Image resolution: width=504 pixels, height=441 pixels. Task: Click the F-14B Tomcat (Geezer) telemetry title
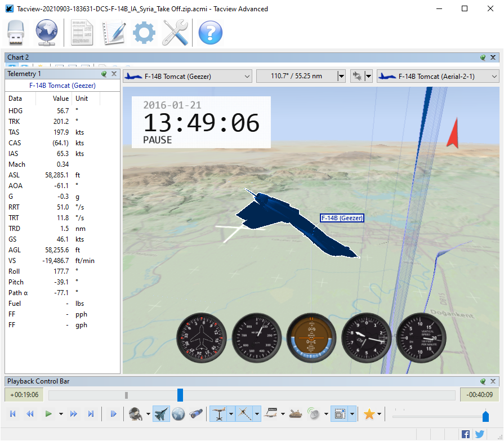[63, 86]
